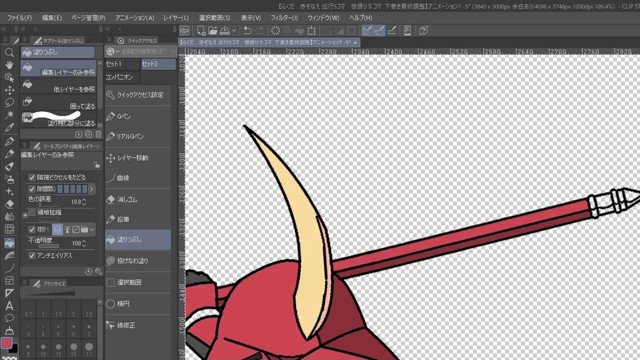This screenshot has height=360, width=640.
Task: Choose Gペン in the quick access list
Action: [x=138, y=117]
